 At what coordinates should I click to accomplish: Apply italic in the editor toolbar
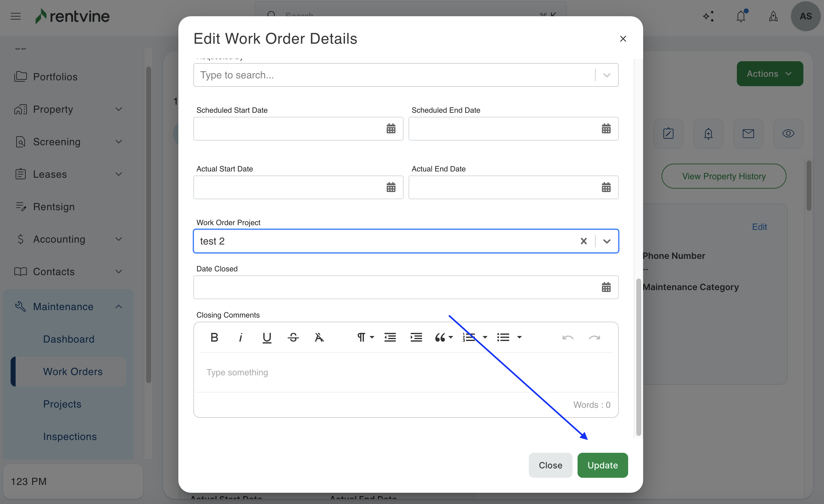pos(241,338)
